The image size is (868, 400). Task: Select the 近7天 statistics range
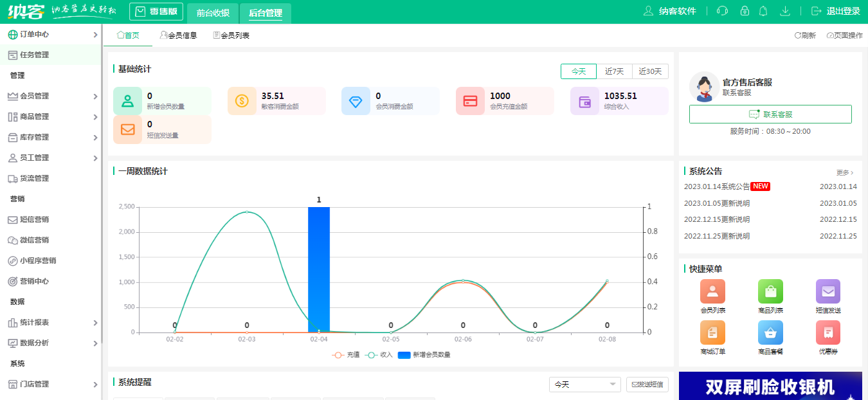pos(614,71)
